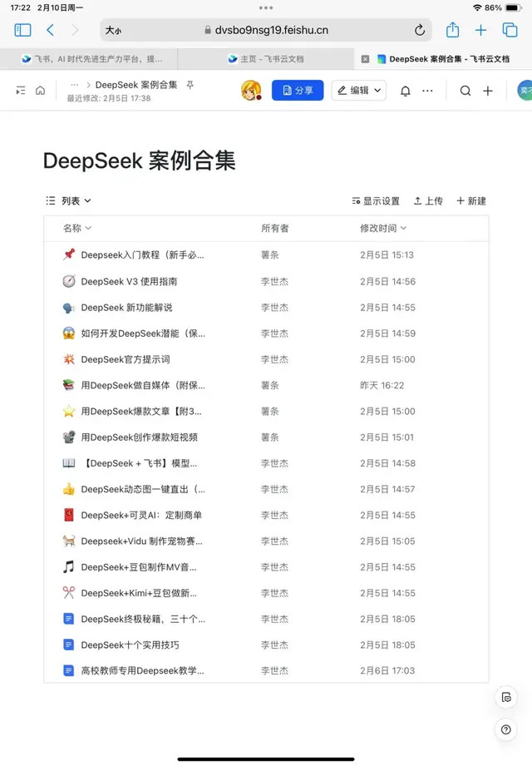Open 用DeepSeek做自媒体 document

click(x=143, y=385)
